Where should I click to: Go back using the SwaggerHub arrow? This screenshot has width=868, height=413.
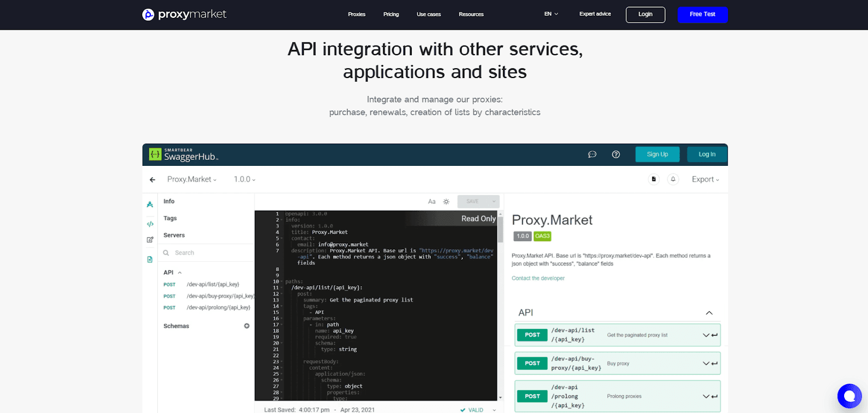coord(152,179)
